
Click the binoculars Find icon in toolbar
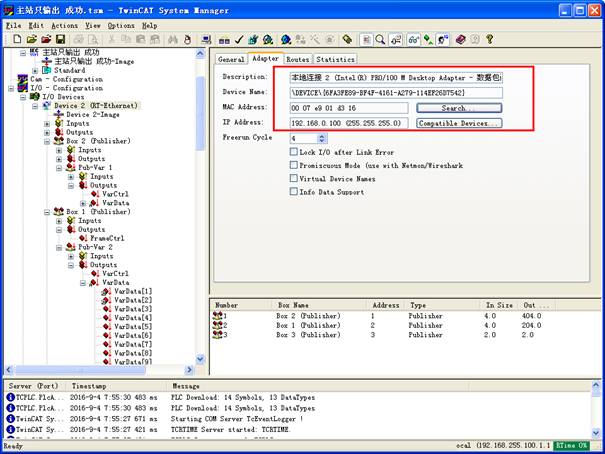click(173, 39)
